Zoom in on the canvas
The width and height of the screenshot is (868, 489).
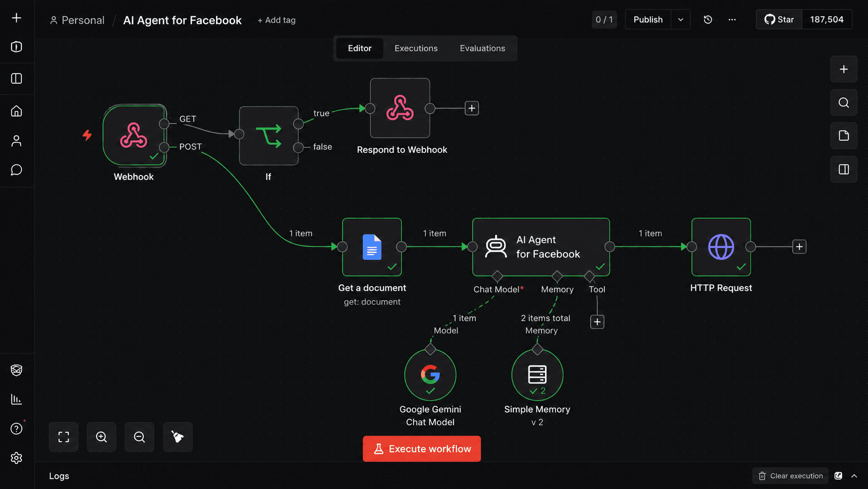pos(102,437)
